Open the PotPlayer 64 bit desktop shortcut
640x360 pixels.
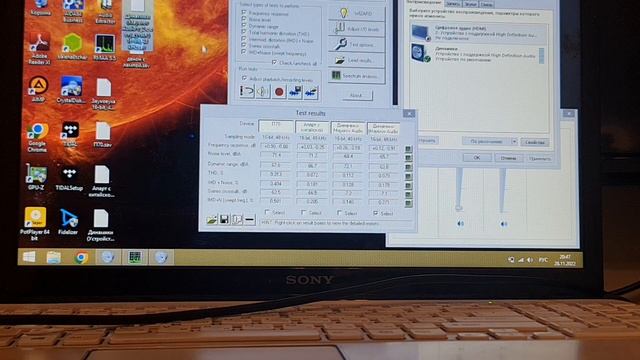click(35, 223)
